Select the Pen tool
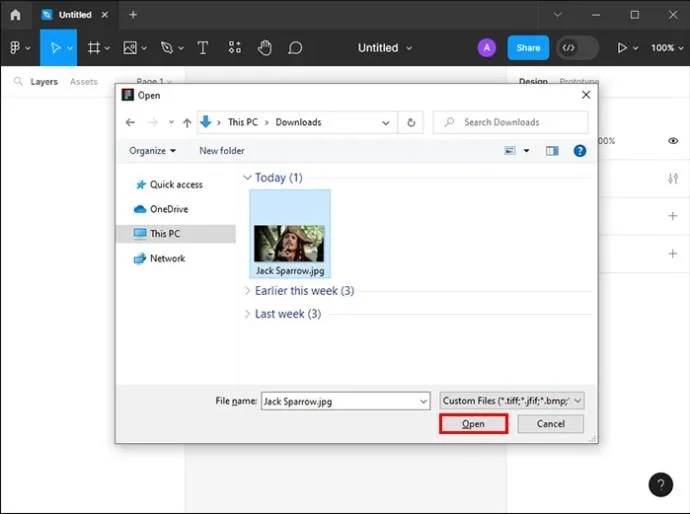This screenshot has height=514, width=690. coord(167,48)
